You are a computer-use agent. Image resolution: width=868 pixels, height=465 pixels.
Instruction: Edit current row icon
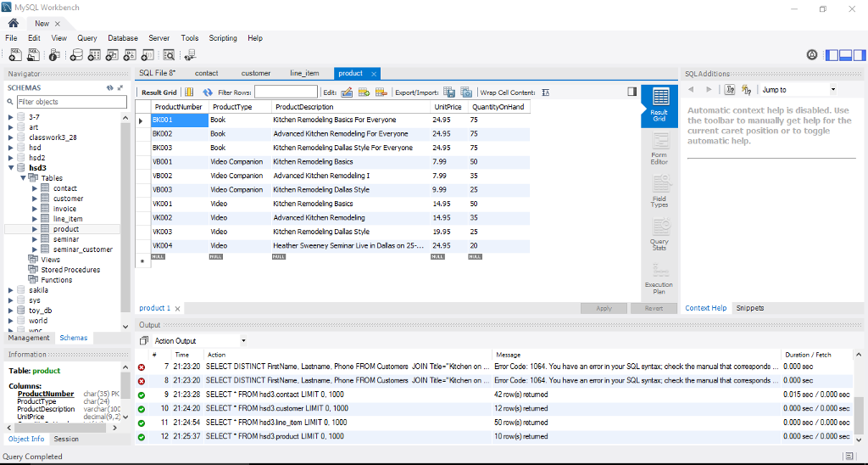click(347, 92)
